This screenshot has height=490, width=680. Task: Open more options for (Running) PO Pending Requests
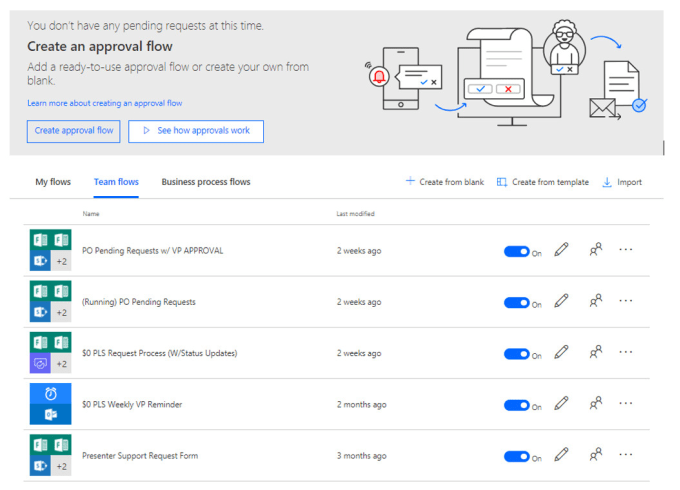click(626, 301)
